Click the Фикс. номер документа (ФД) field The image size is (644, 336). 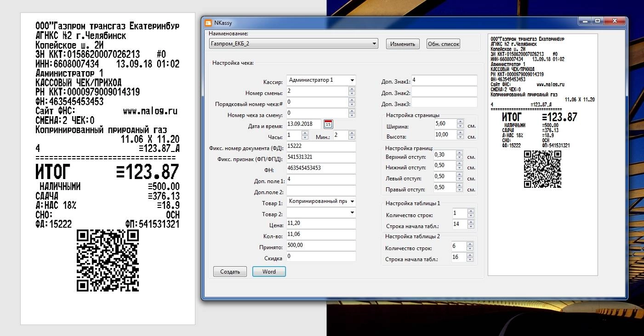pos(321,146)
